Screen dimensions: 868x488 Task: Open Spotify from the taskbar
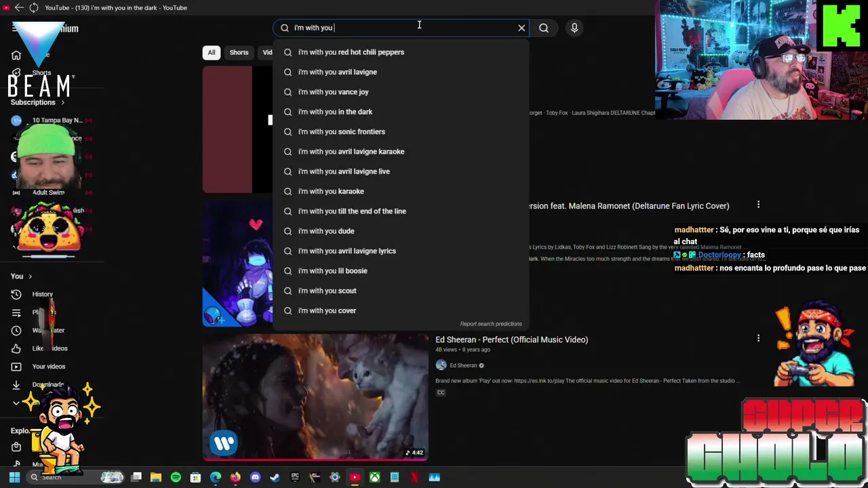176,477
